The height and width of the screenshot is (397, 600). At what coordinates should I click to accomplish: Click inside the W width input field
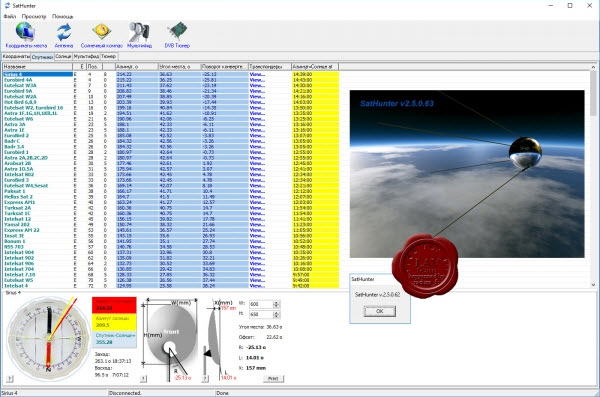tap(261, 304)
